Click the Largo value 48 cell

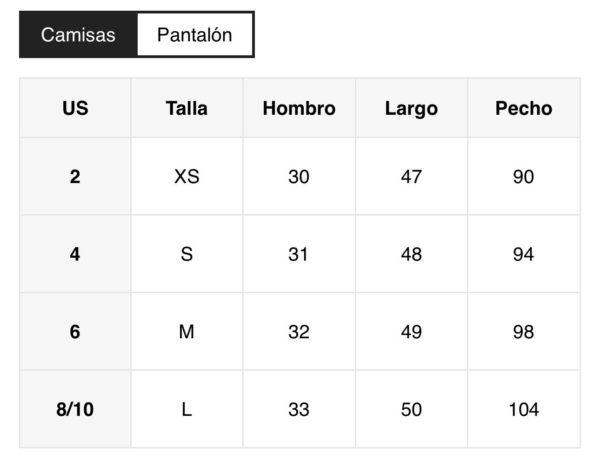(x=411, y=254)
